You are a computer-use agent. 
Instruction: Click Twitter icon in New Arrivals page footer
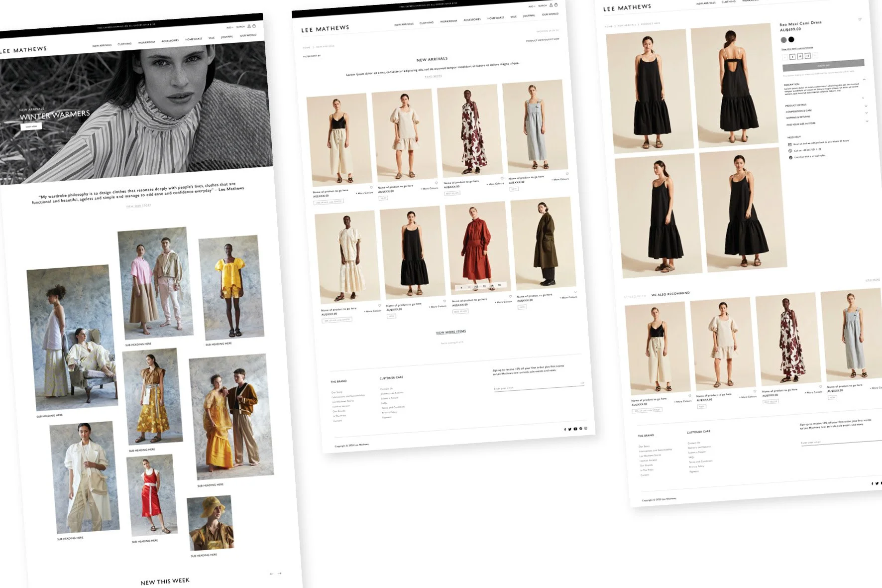(570, 429)
